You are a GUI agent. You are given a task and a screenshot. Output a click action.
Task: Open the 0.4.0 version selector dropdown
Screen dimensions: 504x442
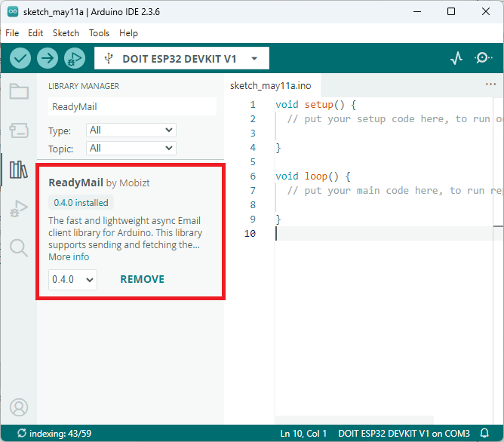click(72, 280)
